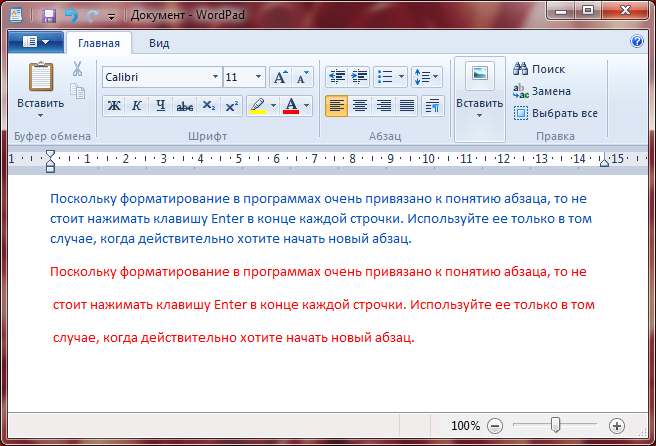Open the WordPad application menu button
Image resolution: width=656 pixels, height=446 pixels.
click(36, 42)
